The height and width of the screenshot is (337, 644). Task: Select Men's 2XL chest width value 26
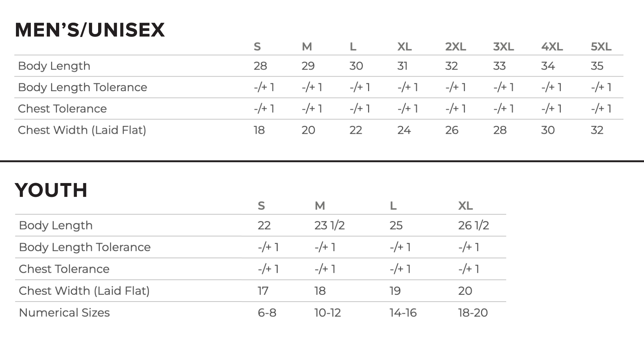[x=452, y=130]
